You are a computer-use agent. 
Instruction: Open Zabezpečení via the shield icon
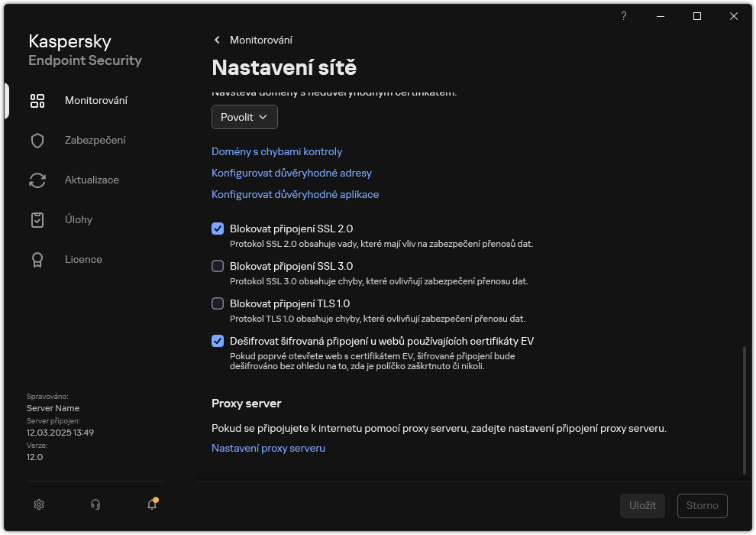click(x=37, y=140)
